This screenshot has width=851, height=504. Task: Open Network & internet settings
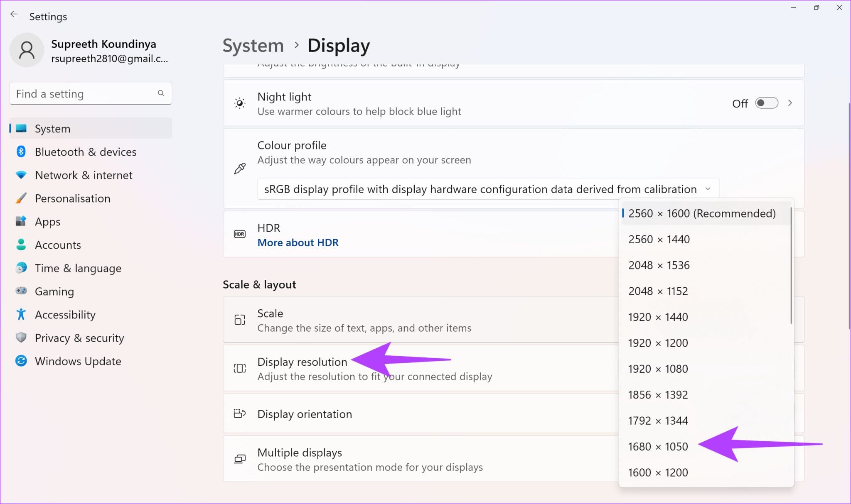pyautogui.click(x=83, y=175)
